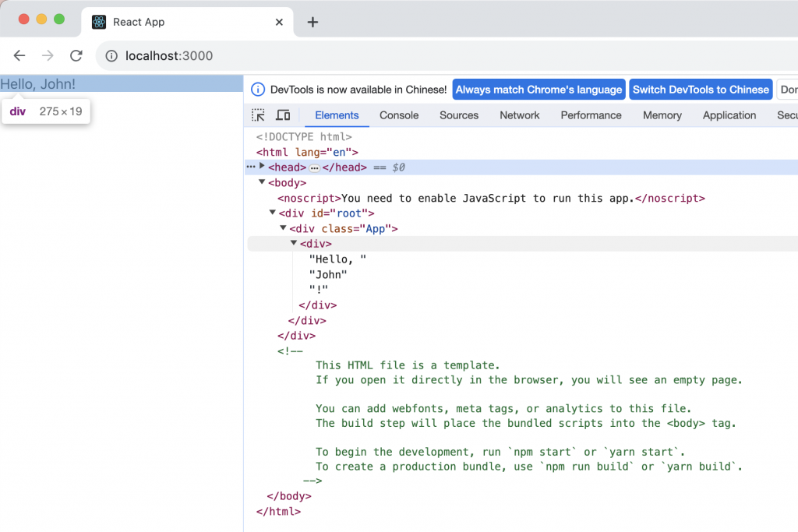Collapse the div id root node
The height and width of the screenshot is (532, 798).
point(272,212)
